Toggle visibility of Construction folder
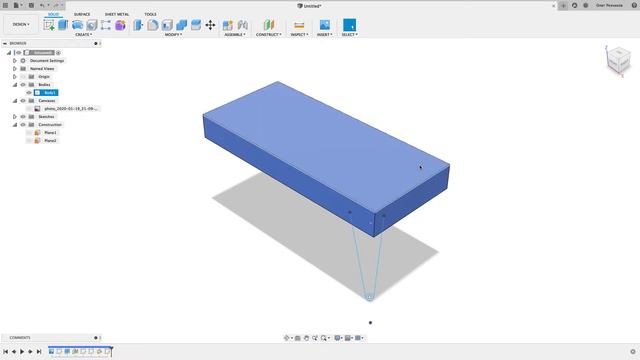640x360 pixels. [x=23, y=124]
